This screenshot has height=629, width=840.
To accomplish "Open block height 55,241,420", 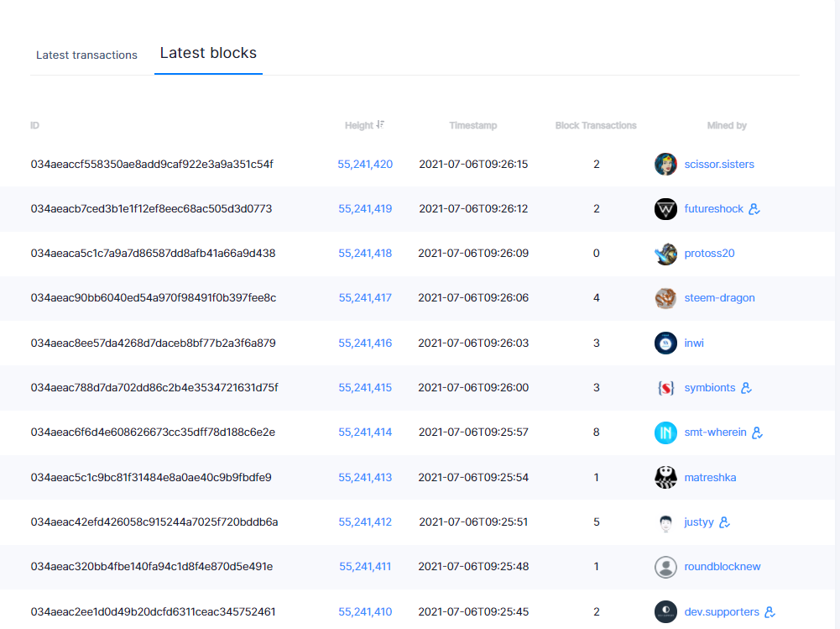I will pos(365,164).
